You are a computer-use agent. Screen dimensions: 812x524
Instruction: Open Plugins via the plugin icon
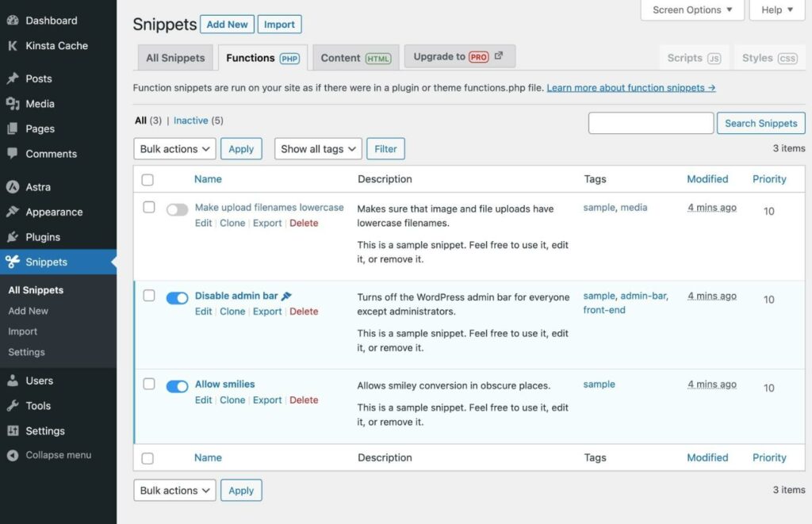tap(13, 236)
